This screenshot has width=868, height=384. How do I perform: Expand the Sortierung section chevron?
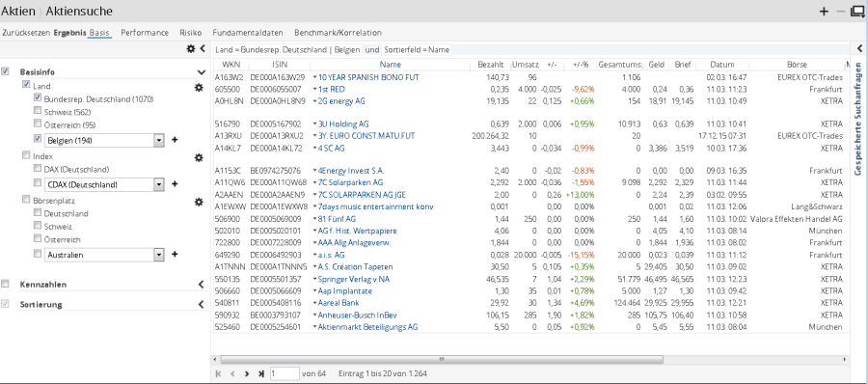(x=202, y=304)
